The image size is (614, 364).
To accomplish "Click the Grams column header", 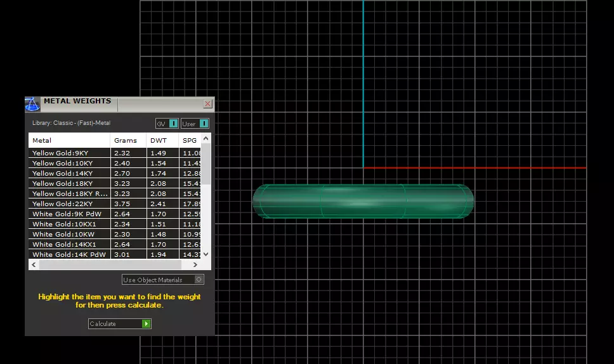I will point(128,140).
